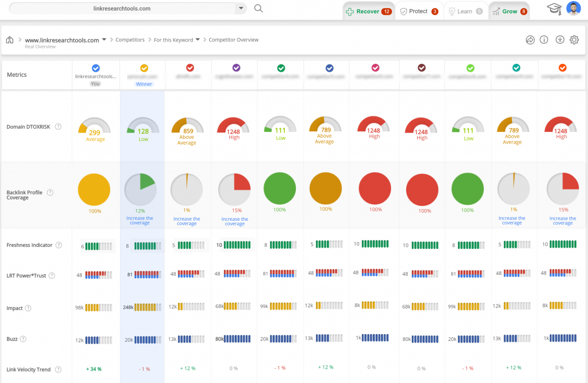Switch to the Recover tab
The width and height of the screenshot is (588, 383).
(x=369, y=11)
